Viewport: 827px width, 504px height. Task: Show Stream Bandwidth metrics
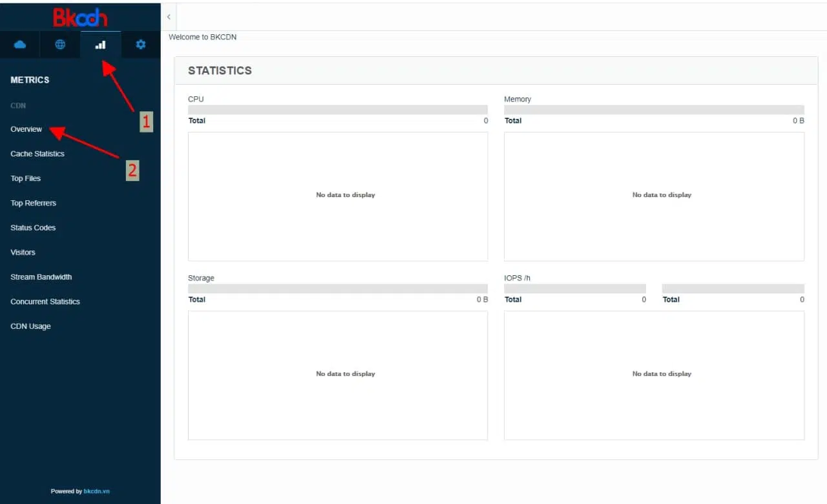click(41, 277)
